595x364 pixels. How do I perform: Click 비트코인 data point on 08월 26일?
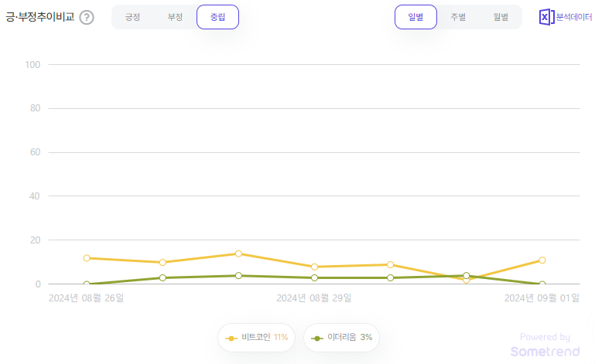tap(87, 258)
